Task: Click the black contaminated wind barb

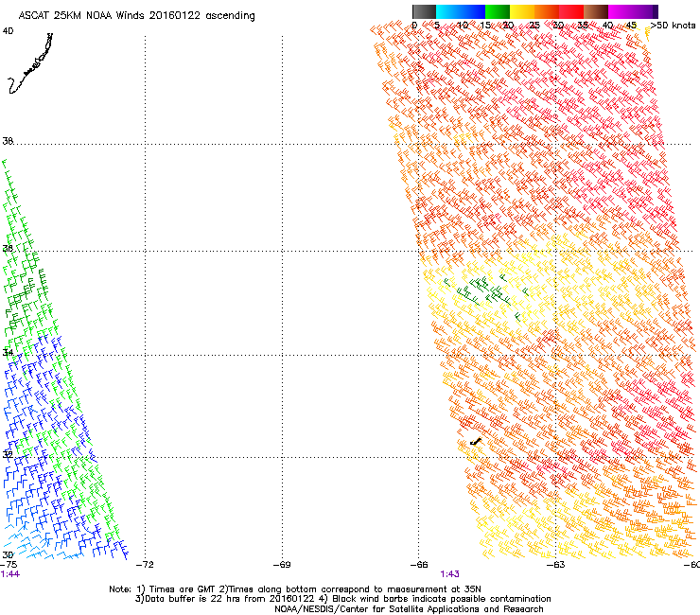Action: pyautogui.click(x=476, y=442)
